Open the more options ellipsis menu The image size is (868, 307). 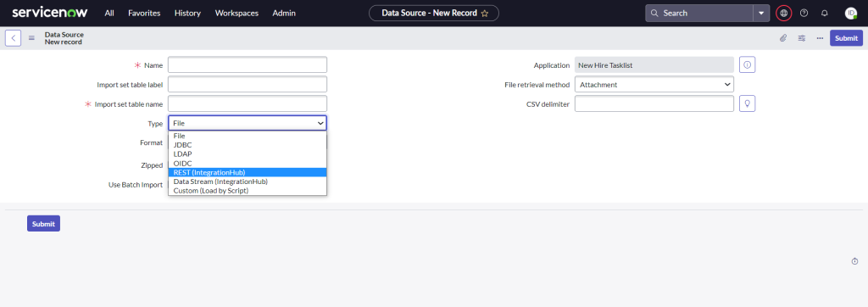coord(820,38)
